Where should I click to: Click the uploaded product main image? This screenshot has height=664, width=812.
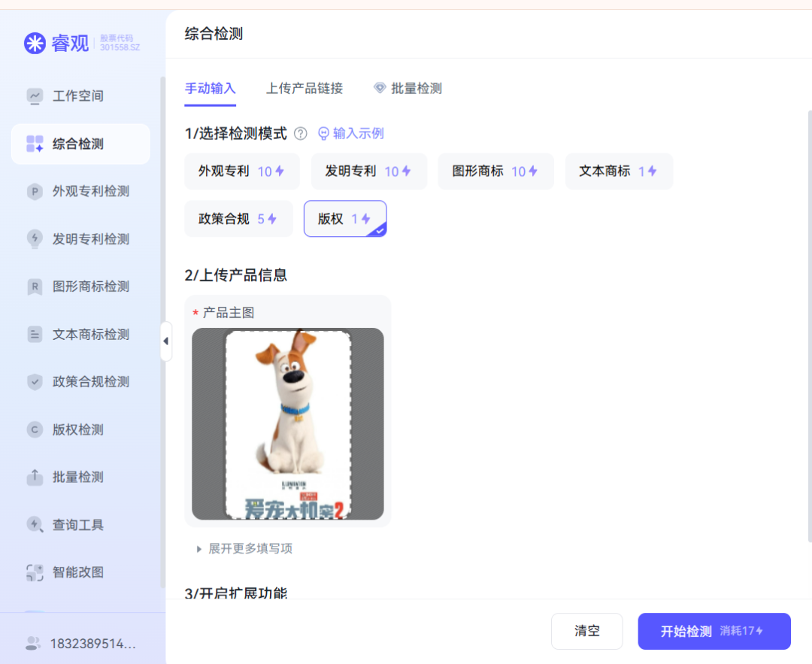288,424
